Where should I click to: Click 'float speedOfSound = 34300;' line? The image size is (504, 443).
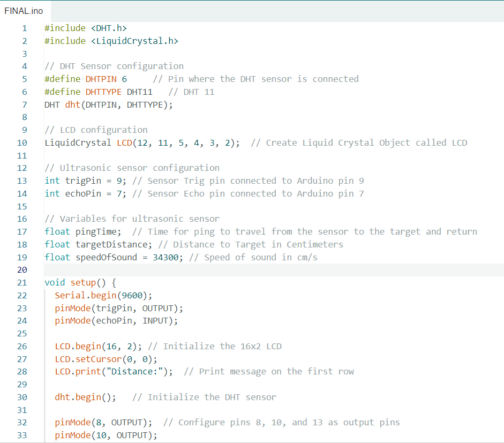pyautogui.click(x=114, y=257)
